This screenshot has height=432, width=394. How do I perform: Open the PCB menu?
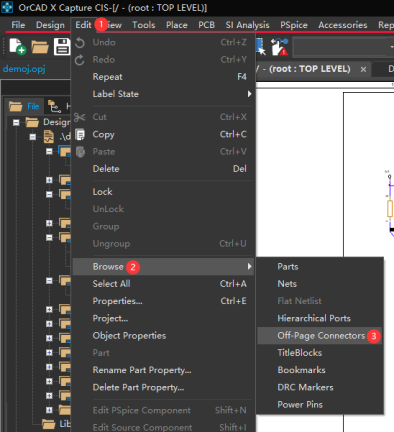point(206,25)
